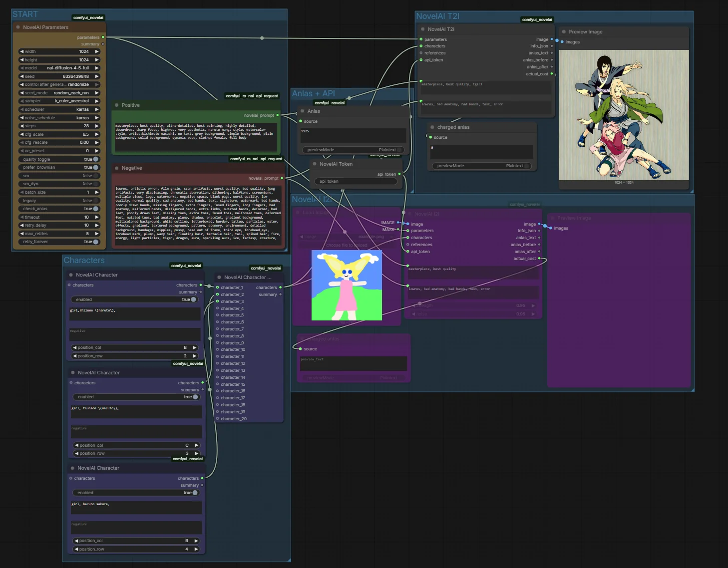Collapse the haruno sakura Character node via its dot
728x568 pixels.
(73, 468)
